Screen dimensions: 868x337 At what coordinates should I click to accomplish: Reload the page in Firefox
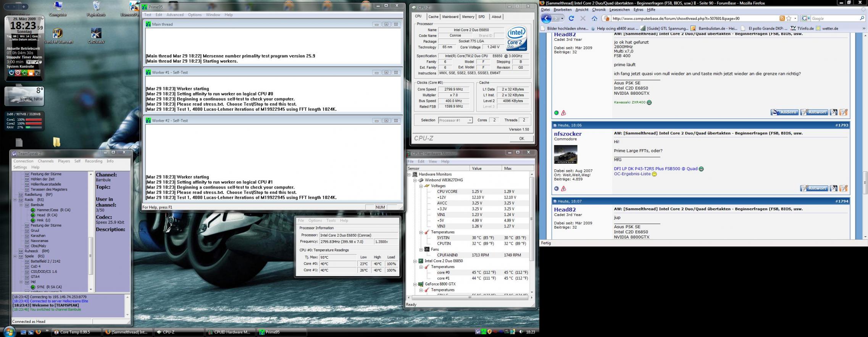571,18
